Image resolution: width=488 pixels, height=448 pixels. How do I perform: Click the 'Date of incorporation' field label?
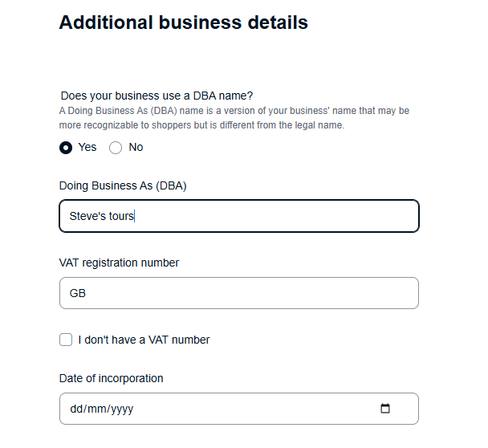[x=111, y=378]
